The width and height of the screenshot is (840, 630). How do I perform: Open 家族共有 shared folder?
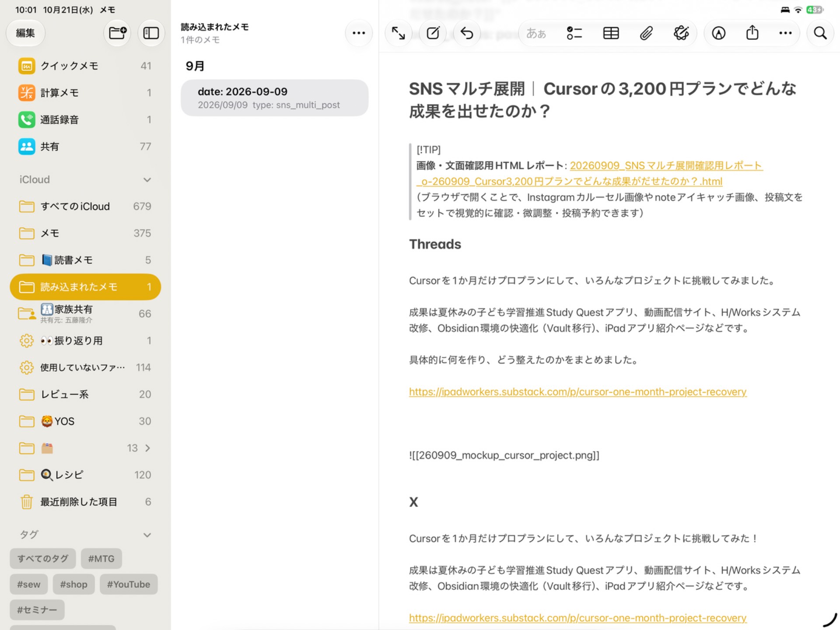(85, 314)
